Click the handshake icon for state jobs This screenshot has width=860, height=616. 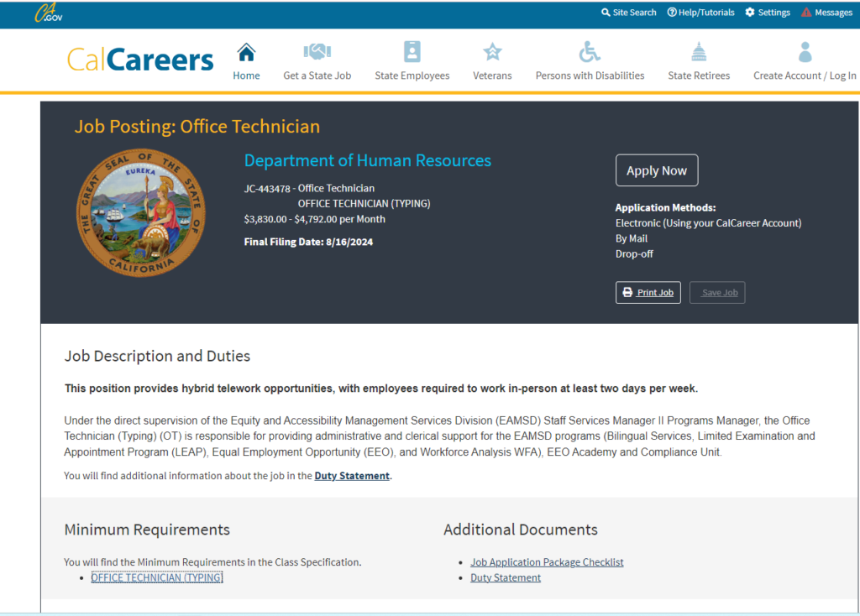317,52
